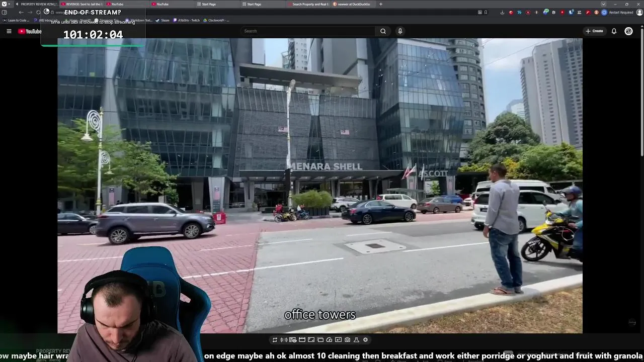This screenshot has width=644, height=362.
Task: Click the video filters sparkle icon
Action: point(338,340)
